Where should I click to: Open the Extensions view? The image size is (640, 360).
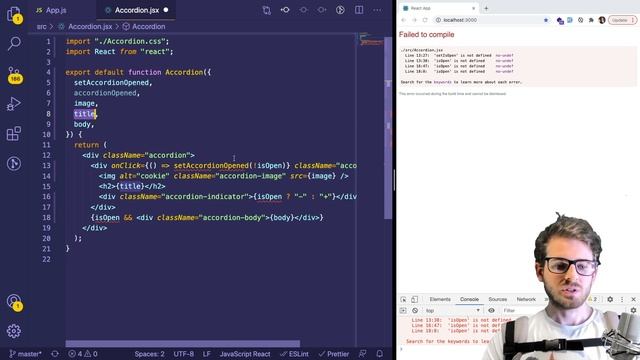[x=14, y=133]
